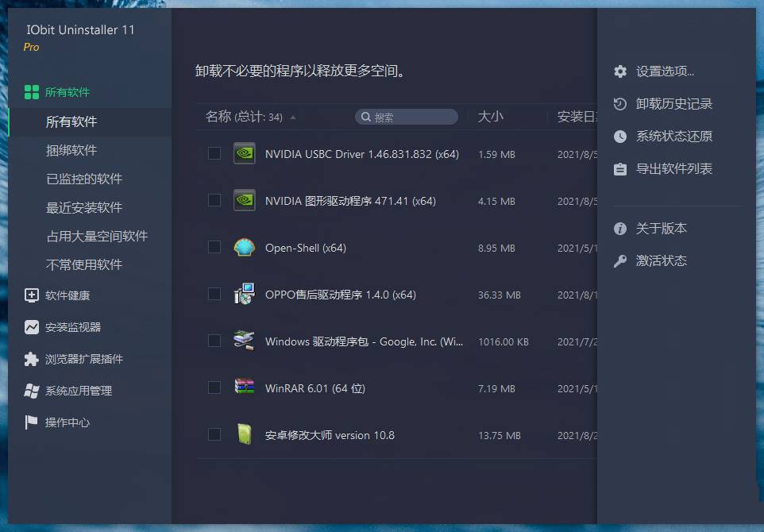Check the NVIDIA 图形驱动程序 entry
Viewport: 764px width, 532px height.
pos(214,201)
